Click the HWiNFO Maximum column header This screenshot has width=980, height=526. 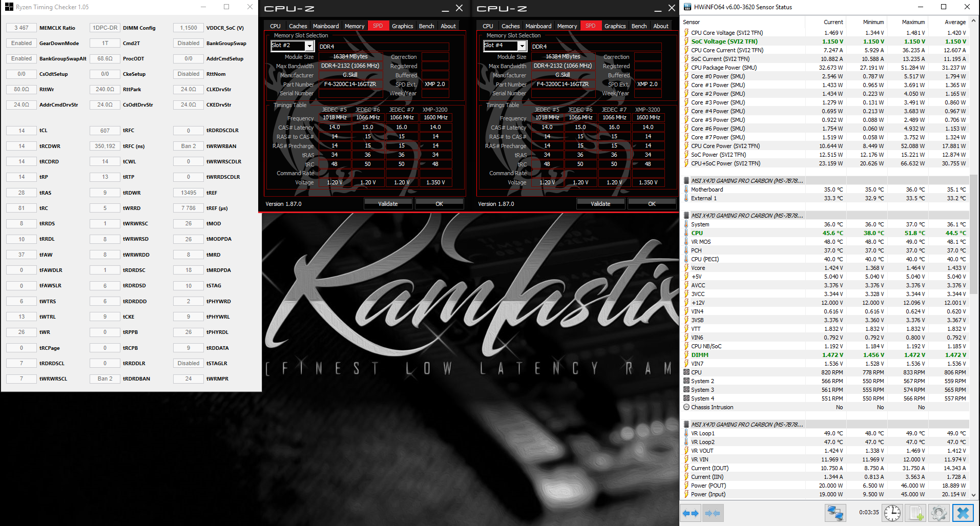[907, 22]
